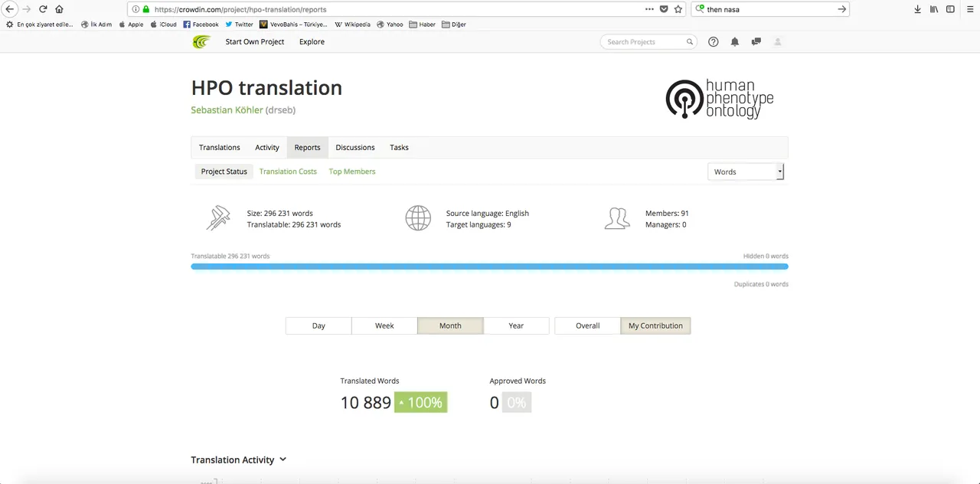
Task: Show site information icon in address bar
Action: [x=136, y=9]
